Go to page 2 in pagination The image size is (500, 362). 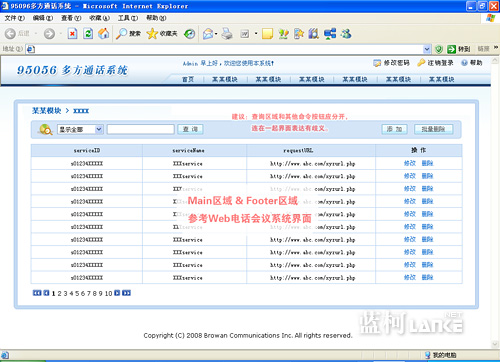point(59,293)
